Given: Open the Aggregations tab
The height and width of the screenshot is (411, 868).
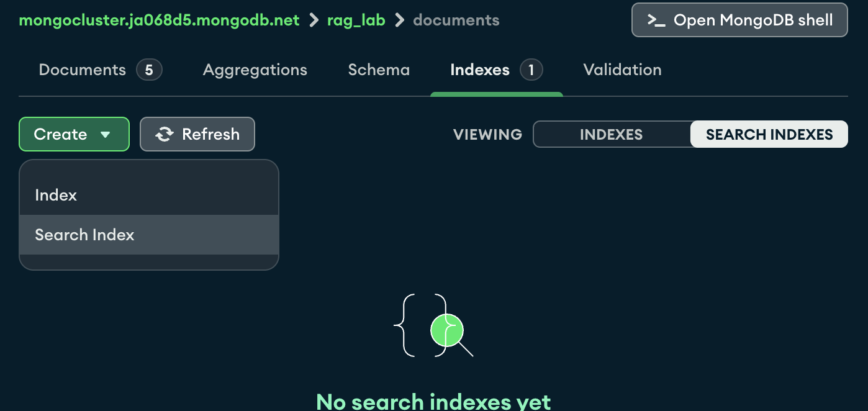Looking at the screenshot, I should tap(255, 70).
